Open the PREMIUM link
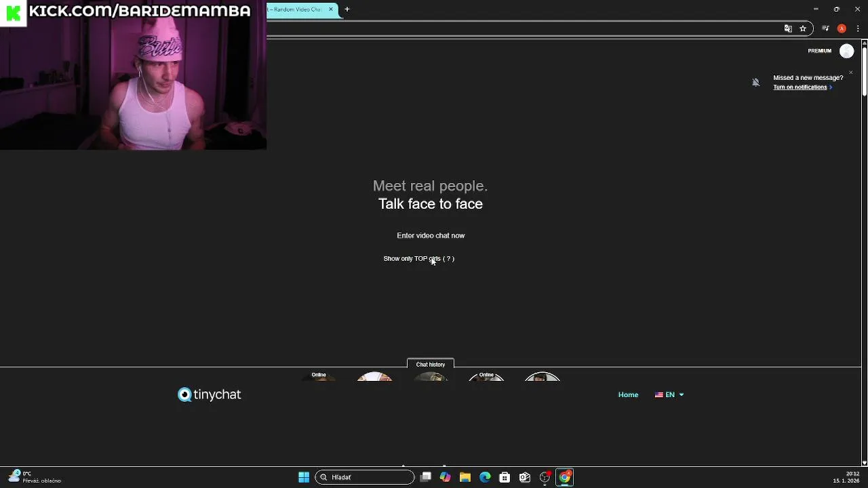 (819, 51)
